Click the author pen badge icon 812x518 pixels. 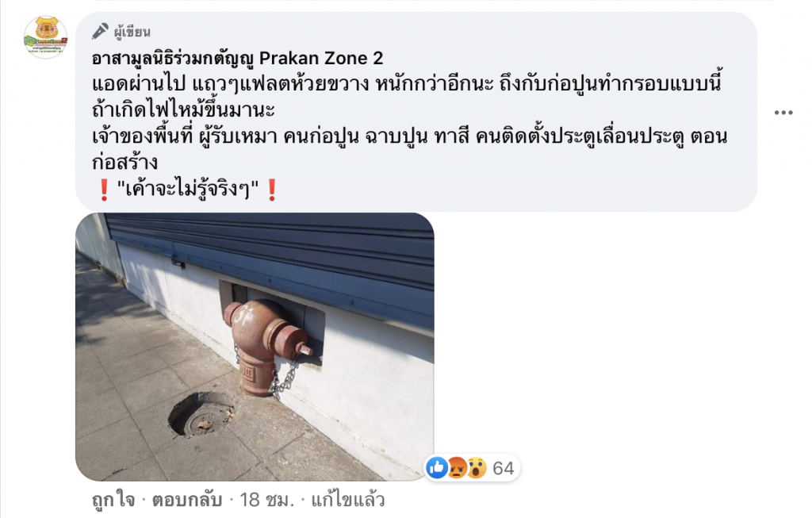click(x=101, y=32)
